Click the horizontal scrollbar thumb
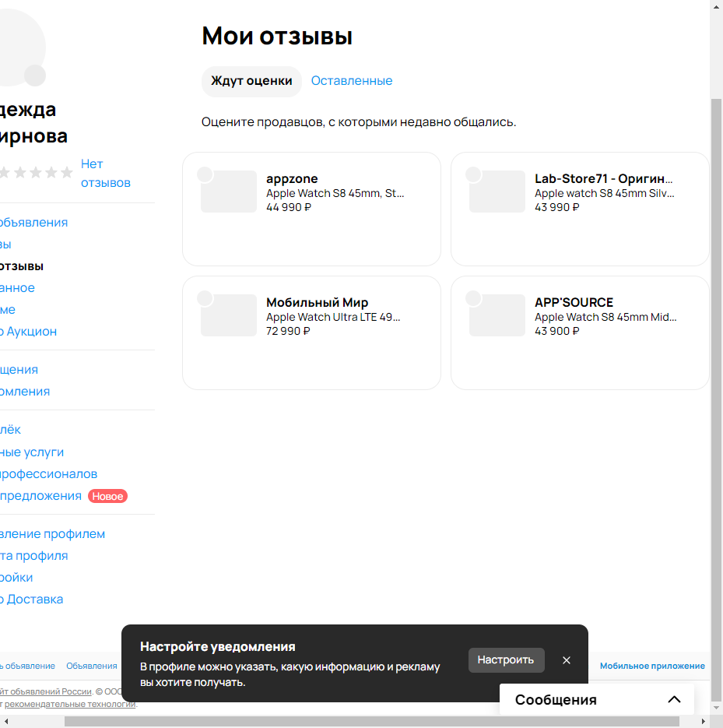This screenshot has height=728, width=723. tap(372, 722)
